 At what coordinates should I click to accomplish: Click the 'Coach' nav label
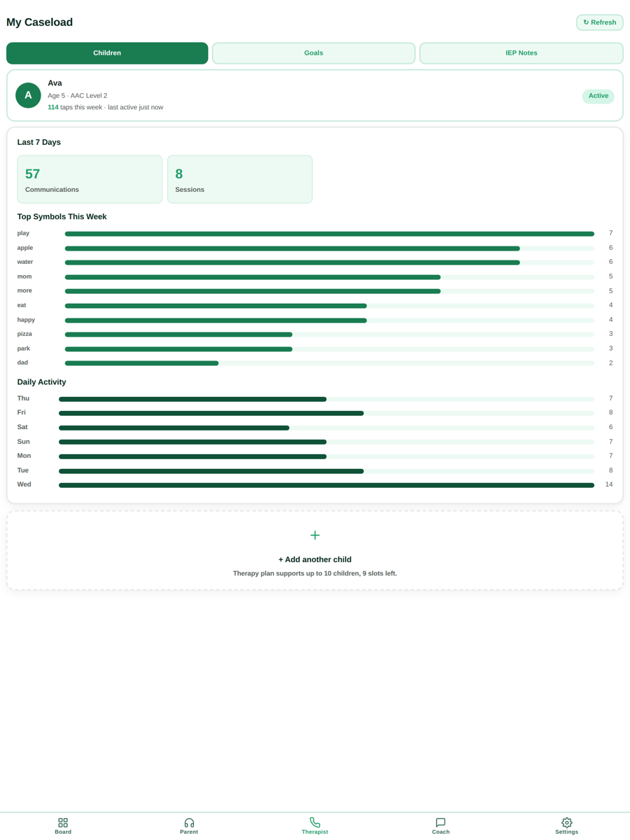tap(441, 832)
